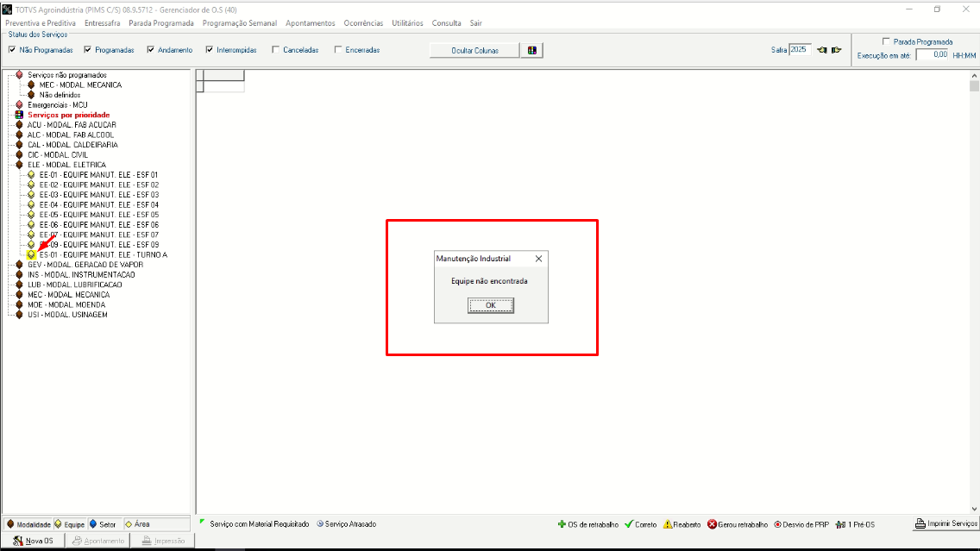The image size is (980, 551).
Task: Click the ALC - MODAL. FAB ALCOOL icon
Action: point(19,135)
